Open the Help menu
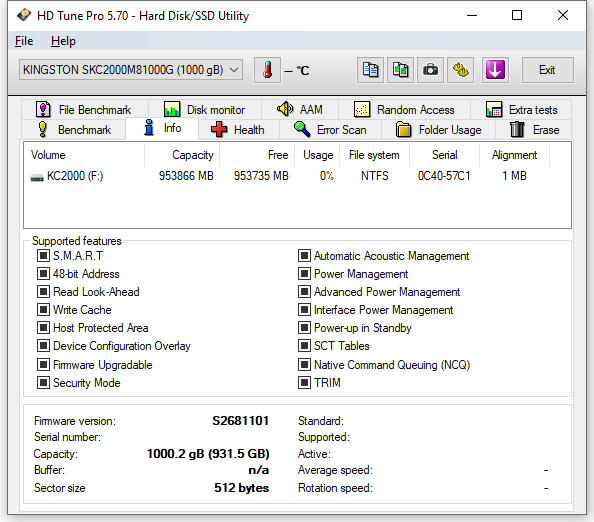 coord(63,41)
